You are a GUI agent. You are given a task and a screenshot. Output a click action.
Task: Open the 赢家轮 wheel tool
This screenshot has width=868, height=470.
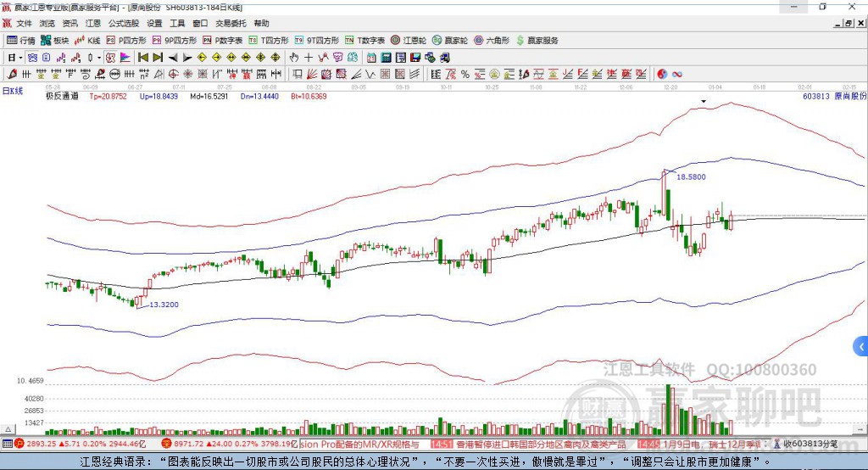point(450,41)
